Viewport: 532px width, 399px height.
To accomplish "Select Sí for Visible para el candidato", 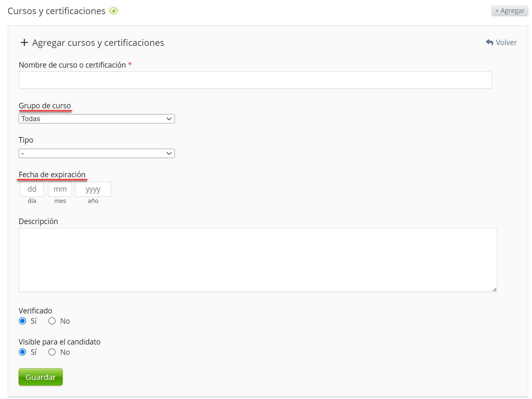I will click(x=22, y=352).
